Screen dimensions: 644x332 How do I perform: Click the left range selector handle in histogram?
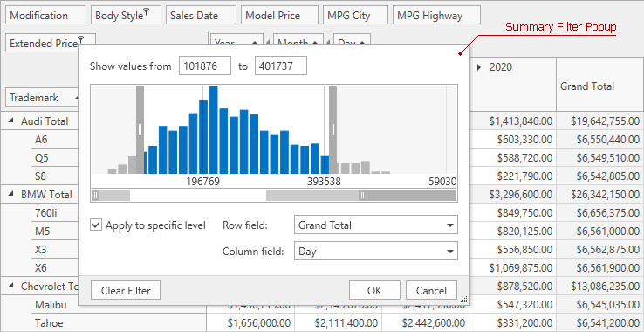point(140,129)
